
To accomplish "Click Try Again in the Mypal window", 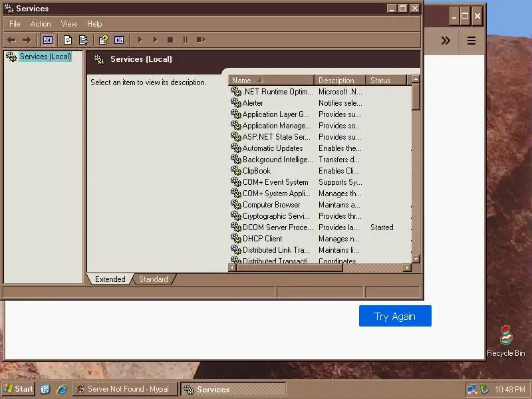I will tap(395, 316).
